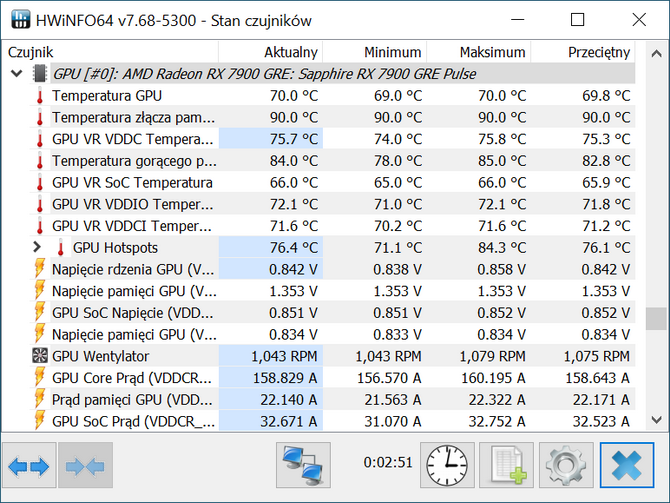Select the GPU SoC Napięcie (VDD... row label
The image size is (670, 503).
click(132, 313)
